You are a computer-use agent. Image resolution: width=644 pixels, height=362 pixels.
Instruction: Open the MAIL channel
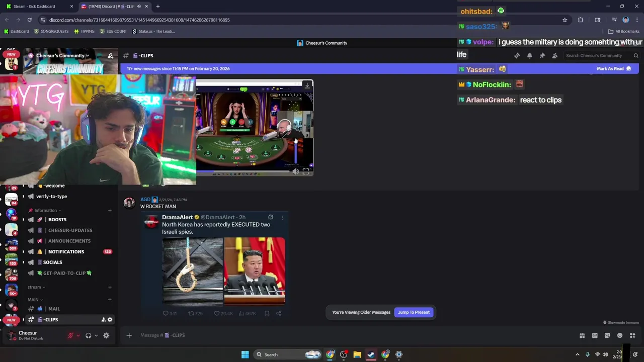pos(69,309)
